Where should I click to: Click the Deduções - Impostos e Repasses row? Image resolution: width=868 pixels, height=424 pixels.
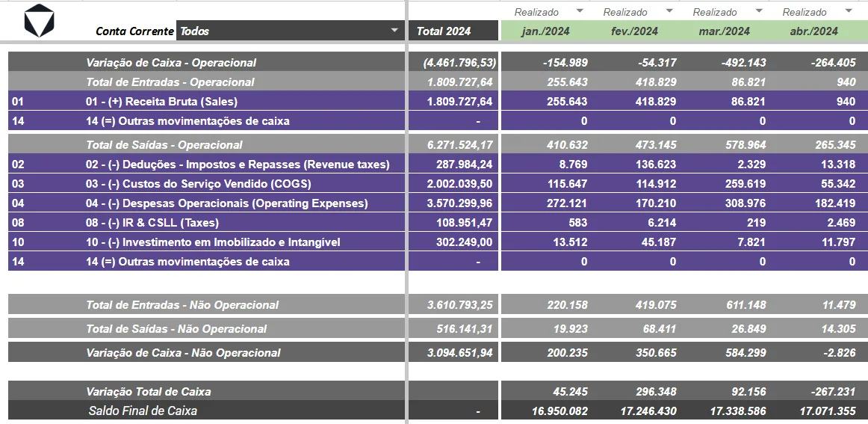coord(206,164)
